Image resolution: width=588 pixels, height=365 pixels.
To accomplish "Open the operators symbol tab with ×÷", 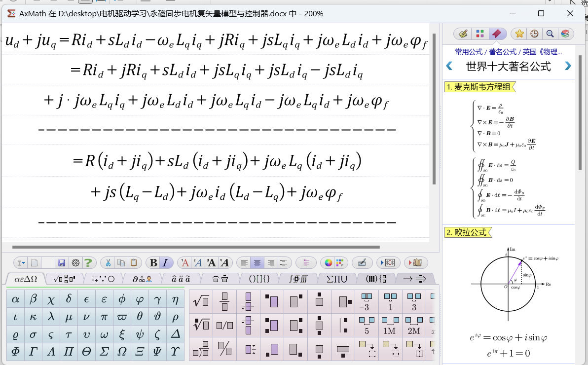I will pyautogui.click(x=103, y=279).
